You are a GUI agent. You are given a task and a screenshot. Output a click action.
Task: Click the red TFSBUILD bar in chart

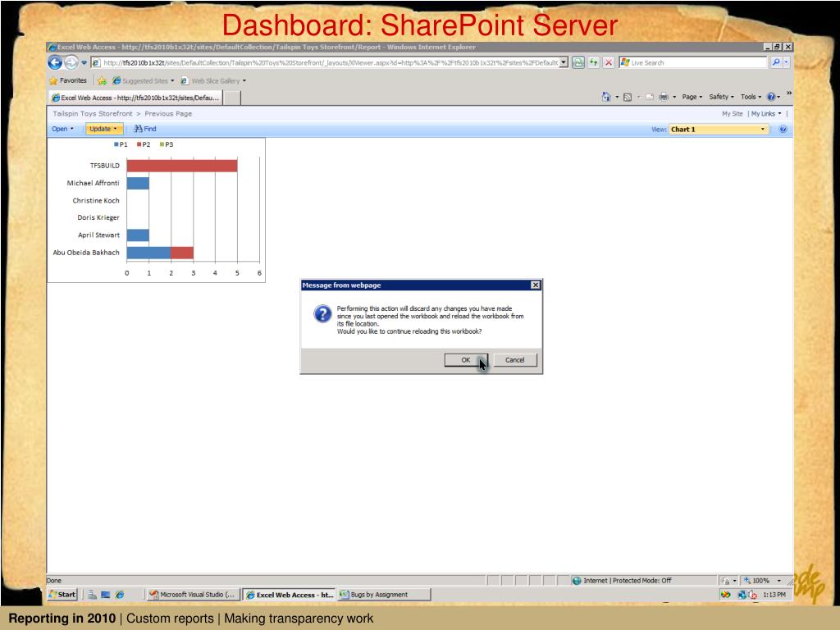tap(182, 166)
